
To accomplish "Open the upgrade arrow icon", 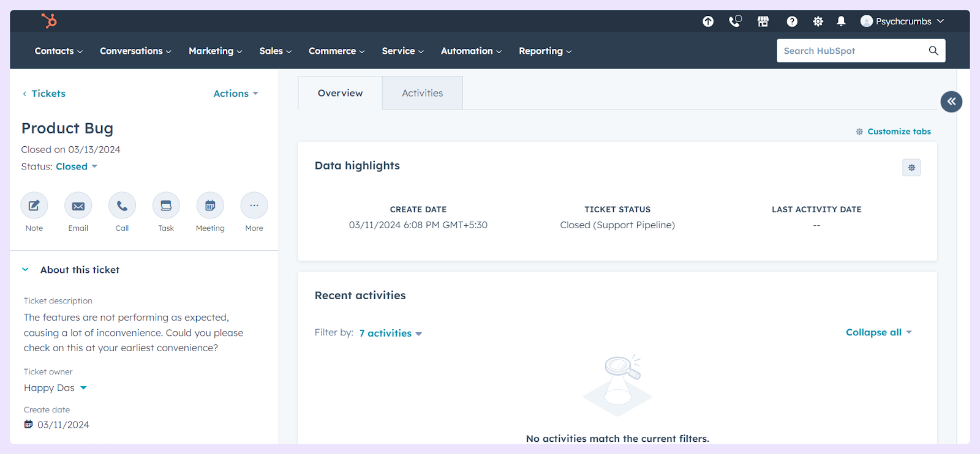I will tap(708, 21).
